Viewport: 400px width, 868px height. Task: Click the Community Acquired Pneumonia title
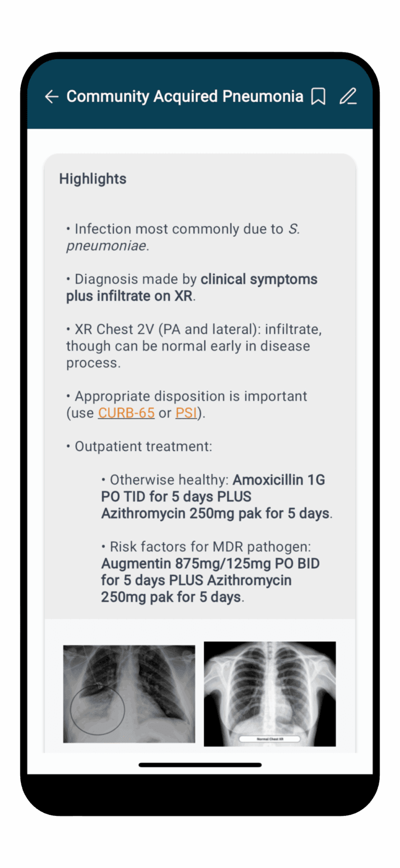[185, 96]
